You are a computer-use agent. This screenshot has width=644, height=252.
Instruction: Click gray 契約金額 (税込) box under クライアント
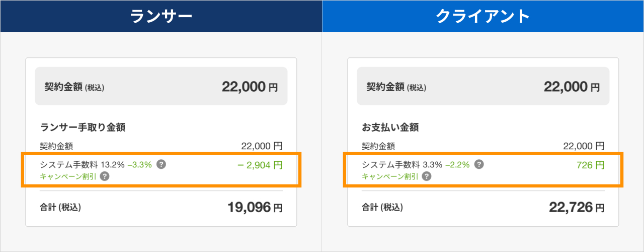483,86
